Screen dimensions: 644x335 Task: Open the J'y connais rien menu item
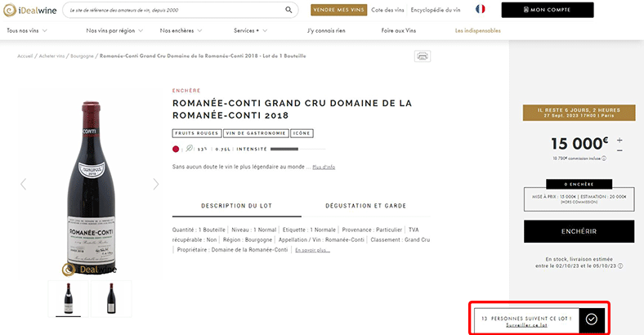[326, 30]
